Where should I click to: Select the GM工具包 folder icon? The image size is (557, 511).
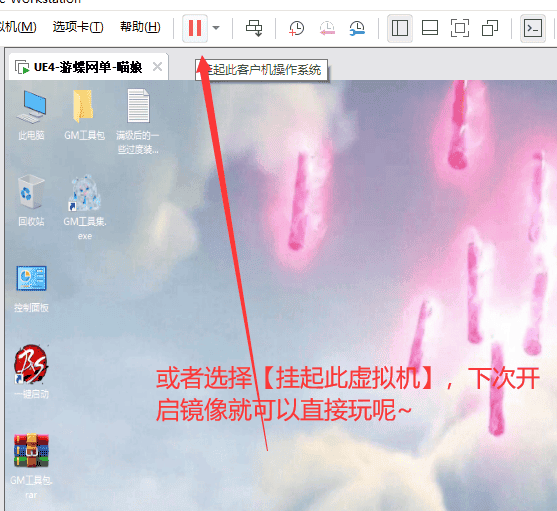tap(85, 115)
